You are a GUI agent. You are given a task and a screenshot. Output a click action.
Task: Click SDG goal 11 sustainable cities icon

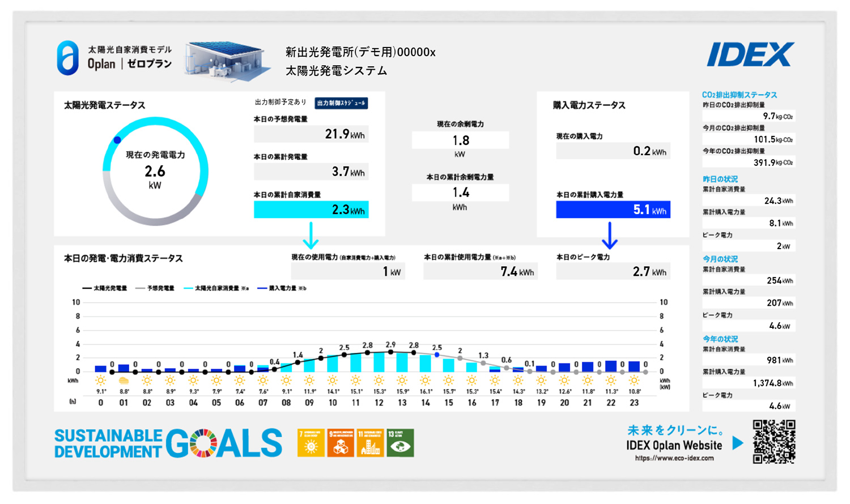point(370,443)
